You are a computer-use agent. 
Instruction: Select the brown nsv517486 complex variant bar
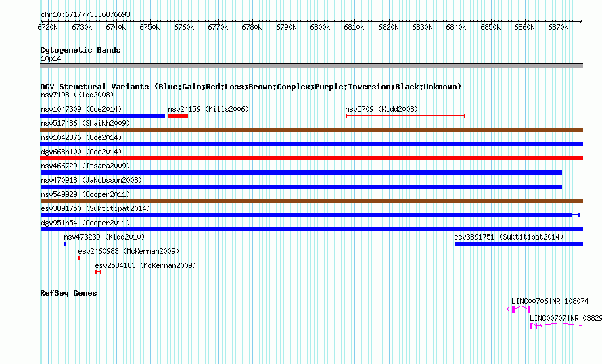click(311, 130)
